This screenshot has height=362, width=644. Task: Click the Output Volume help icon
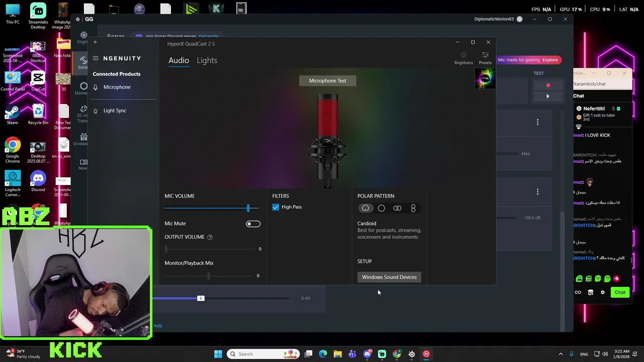(x=210, y=237)
